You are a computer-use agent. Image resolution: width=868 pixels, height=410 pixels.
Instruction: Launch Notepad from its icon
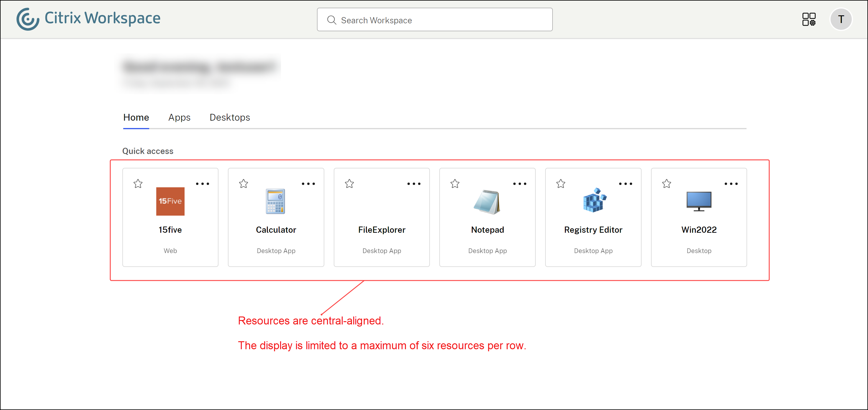coord(487,201)
